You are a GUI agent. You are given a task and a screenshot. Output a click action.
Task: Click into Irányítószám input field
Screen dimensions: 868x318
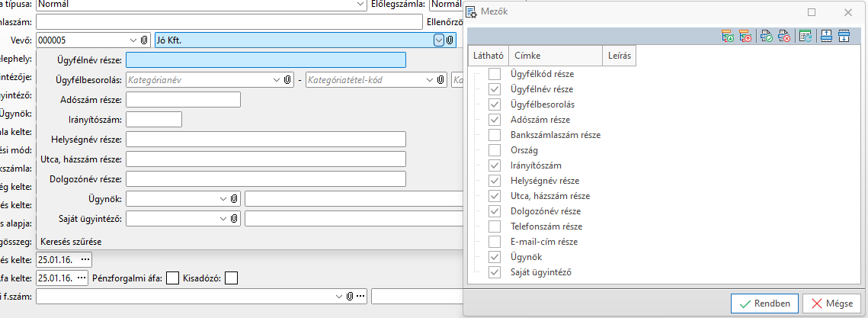(154, 120)
